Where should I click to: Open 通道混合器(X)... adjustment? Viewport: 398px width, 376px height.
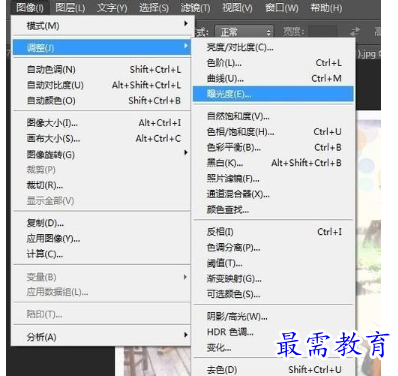click(x=273, y=194)
